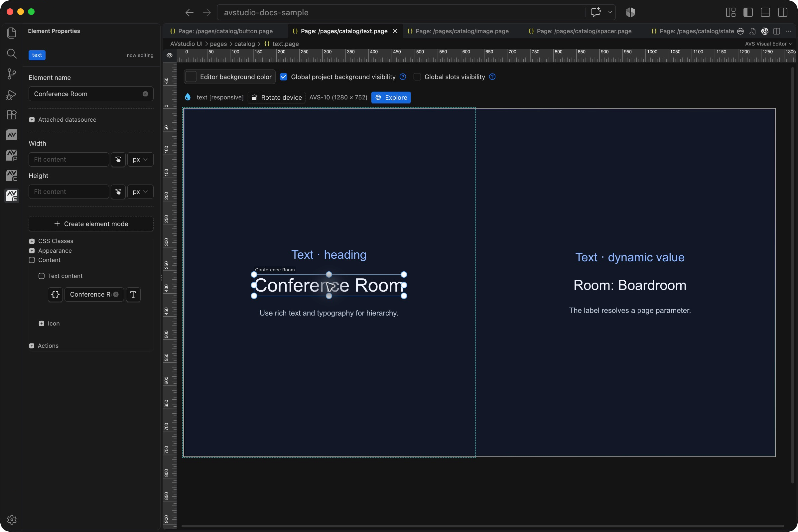Close the text.page tab

pyautogui.click(x=395, y=31)
